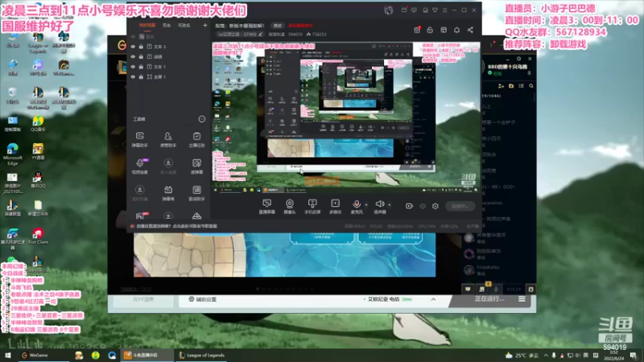Click the record video icon
Viewport: 644px width, 362px height.
pyautogui.click(x=409, y=206)
